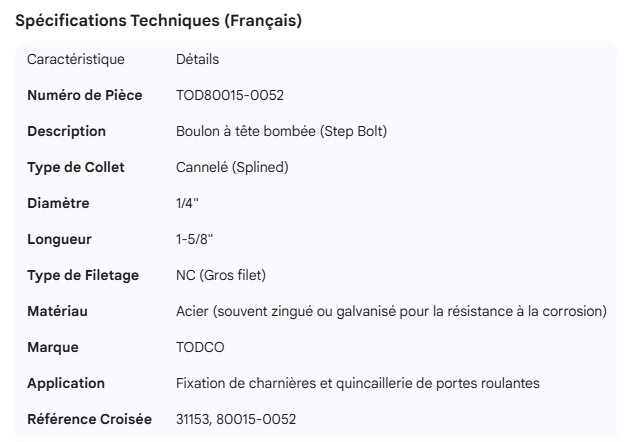
Task: Click the Détails column header
Action: pyautogui.click(x=197, y=59)
